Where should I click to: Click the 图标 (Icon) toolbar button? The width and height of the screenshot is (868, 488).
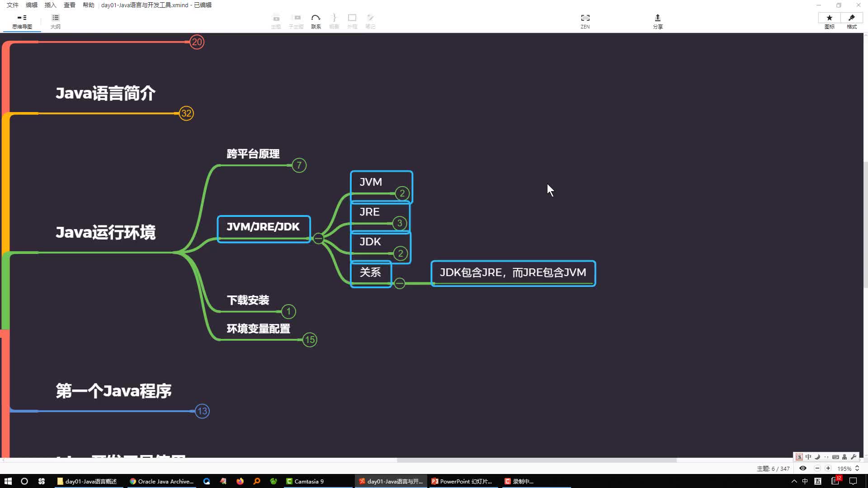click(x=828, y=21)
